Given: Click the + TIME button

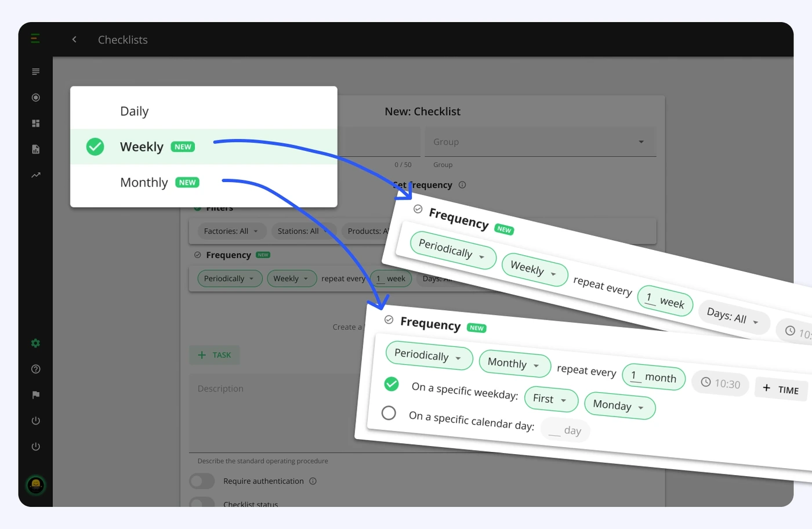Looking at the screenshot, I should (781, 389).
